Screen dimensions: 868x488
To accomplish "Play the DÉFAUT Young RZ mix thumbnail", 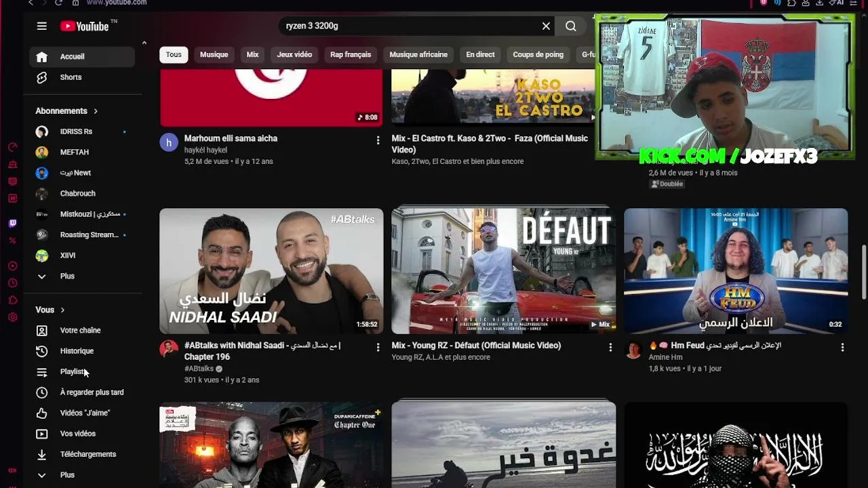I will tap(504, 271).
